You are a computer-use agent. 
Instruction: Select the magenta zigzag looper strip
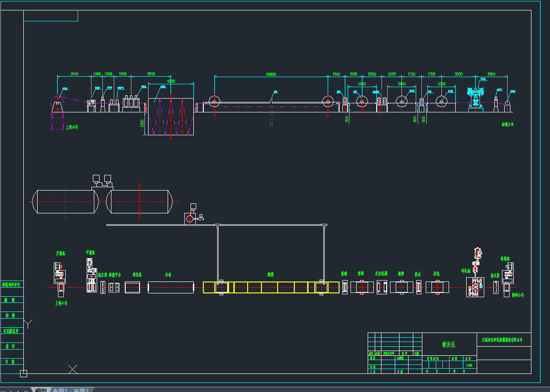click(170, 117)
